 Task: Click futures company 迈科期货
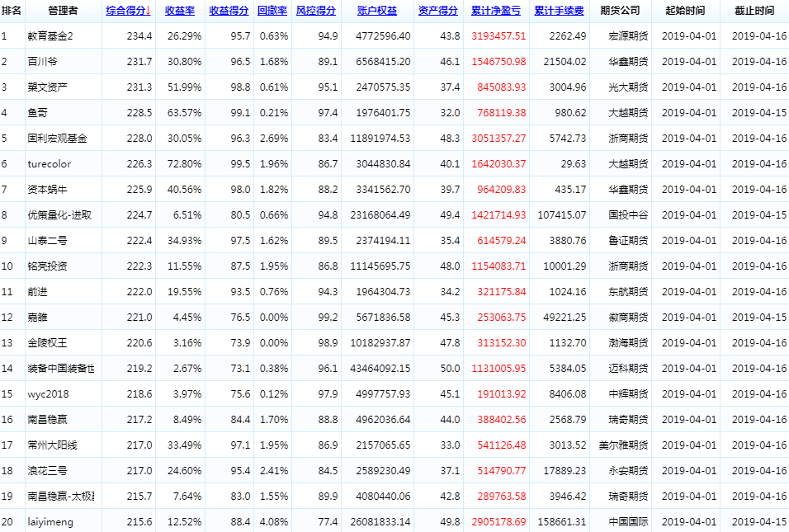click(x=628, y=369)
